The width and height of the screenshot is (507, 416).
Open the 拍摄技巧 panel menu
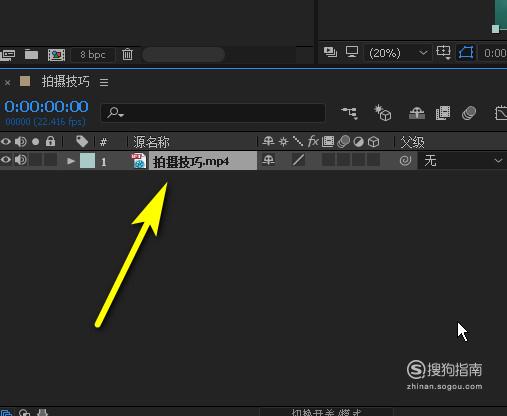(104, 82)
